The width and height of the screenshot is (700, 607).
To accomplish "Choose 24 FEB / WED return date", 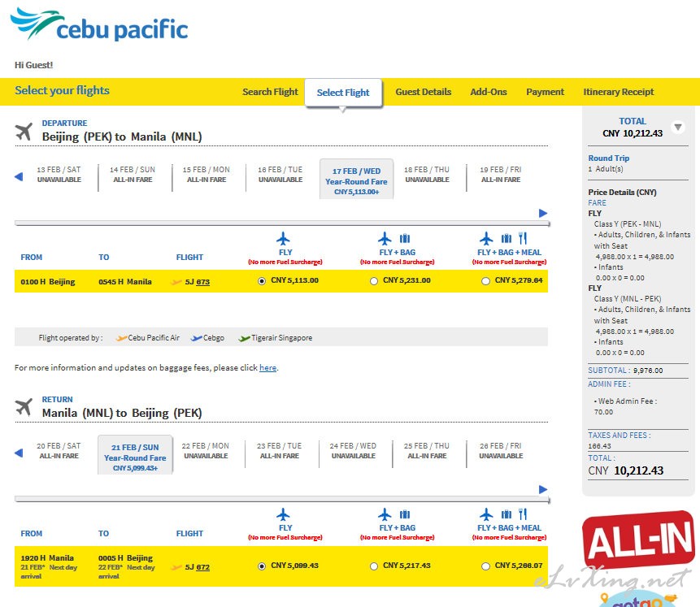I will coord(353,451).
